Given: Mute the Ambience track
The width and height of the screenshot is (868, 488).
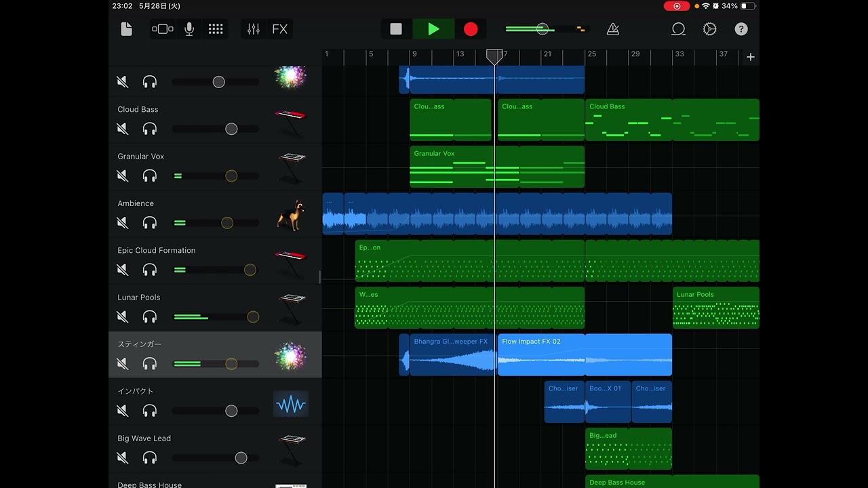Looking at the screenshot, I should (x=123, y=223).
